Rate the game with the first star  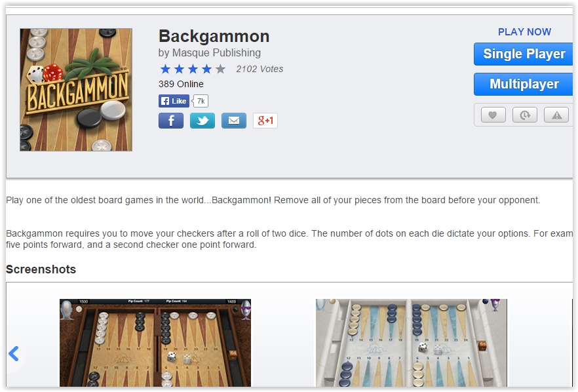pyautogui.click(x=165, y=69)
